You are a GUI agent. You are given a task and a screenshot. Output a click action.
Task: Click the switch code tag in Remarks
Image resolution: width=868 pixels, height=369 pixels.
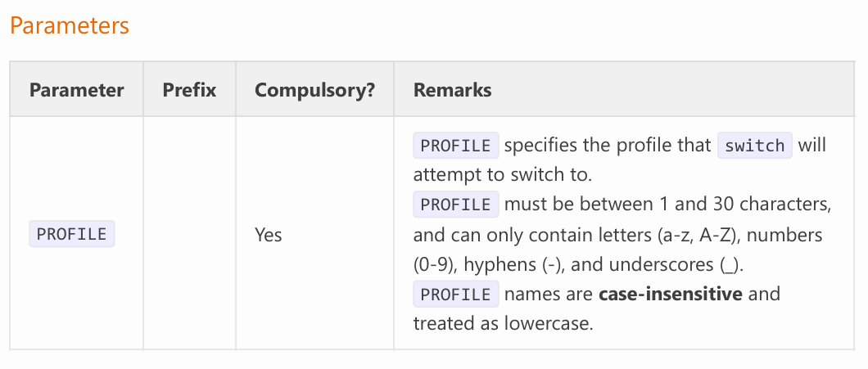(x=755, y=146)
